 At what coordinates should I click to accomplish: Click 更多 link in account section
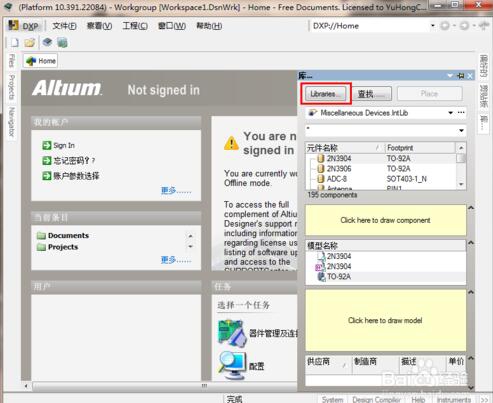coord(176,190)
